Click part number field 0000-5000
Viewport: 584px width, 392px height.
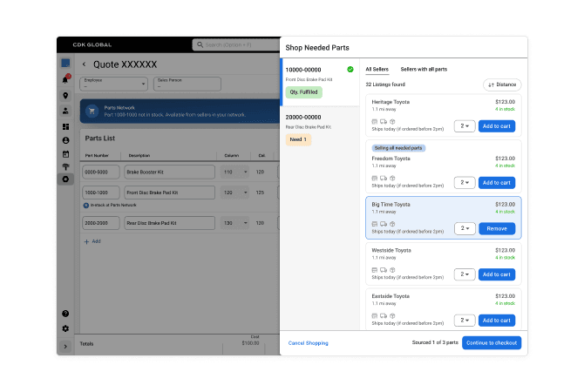pyautogui.click(x=101, y=172)
